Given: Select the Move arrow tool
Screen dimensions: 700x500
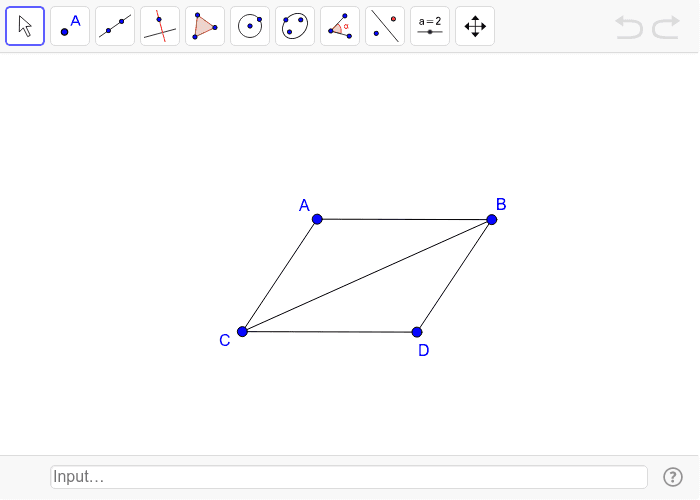Looking at the screenshot, I should point(25,26).
